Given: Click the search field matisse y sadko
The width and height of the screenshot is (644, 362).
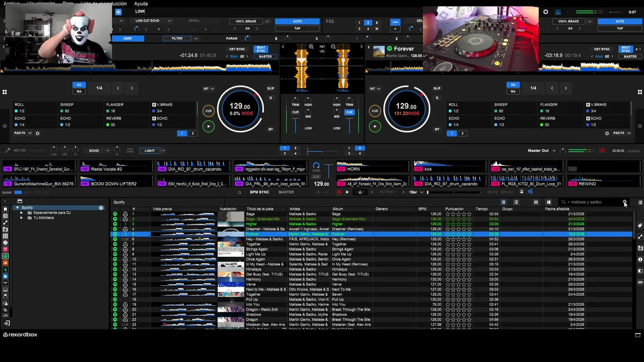Looking at the screenshot, I should (x=594, y=202).
